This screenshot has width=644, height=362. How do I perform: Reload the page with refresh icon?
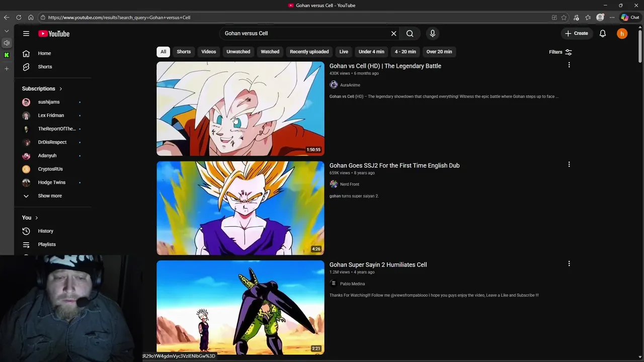click(19, 18)
